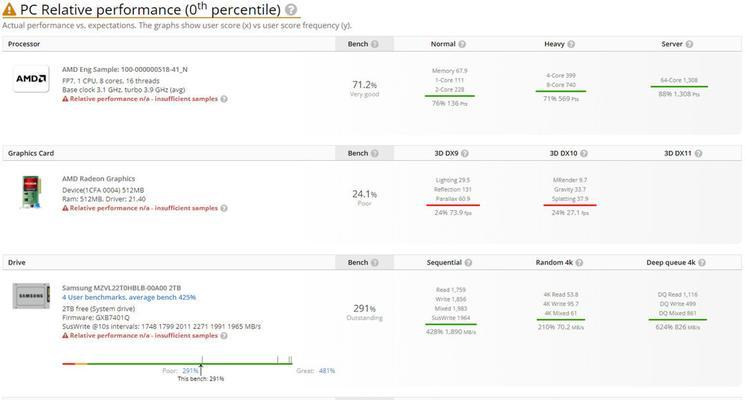The image size is (746, 400).
Task: Click the Processor Bench column header
Action: click(364, 44)
